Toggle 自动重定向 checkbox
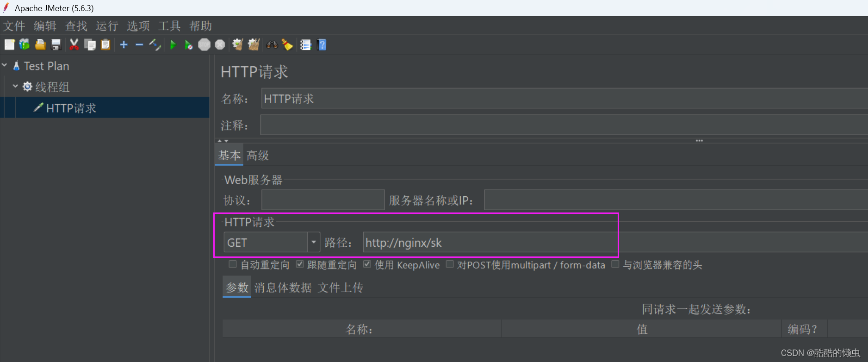The height and width of the screenshot is (362, 868). 233,264
